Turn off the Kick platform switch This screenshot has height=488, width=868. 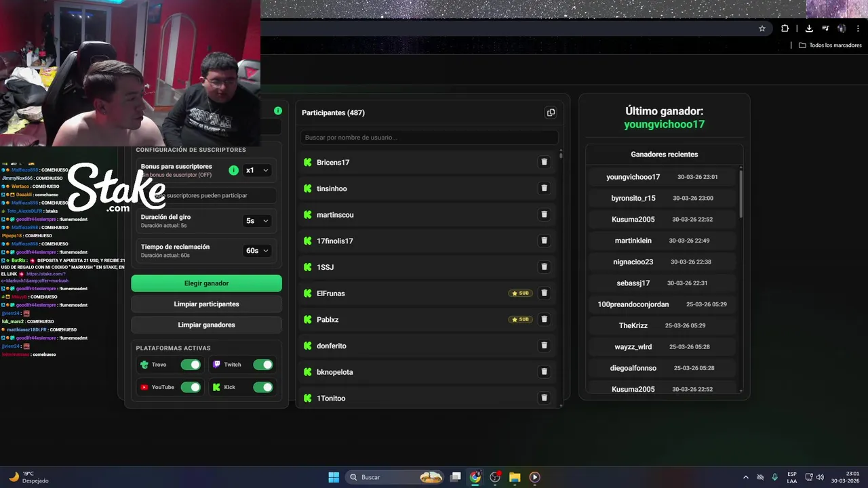pyautogui.click(x=263, y=387)
